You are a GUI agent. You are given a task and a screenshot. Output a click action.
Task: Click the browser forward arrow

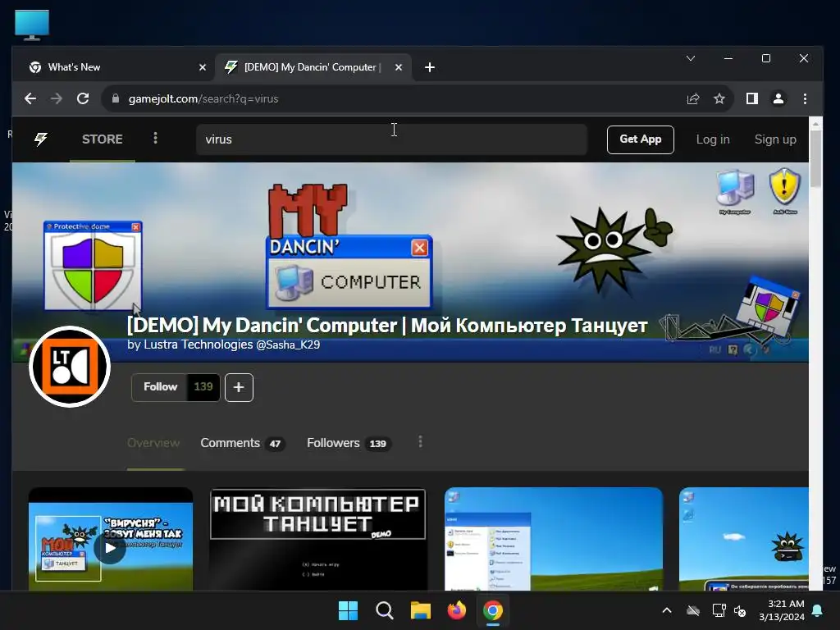tap(57, 98)
